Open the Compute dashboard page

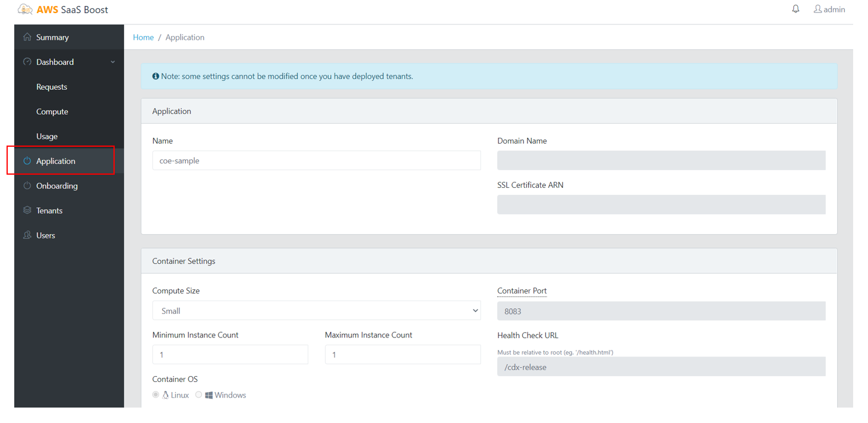tap(52, 112)
